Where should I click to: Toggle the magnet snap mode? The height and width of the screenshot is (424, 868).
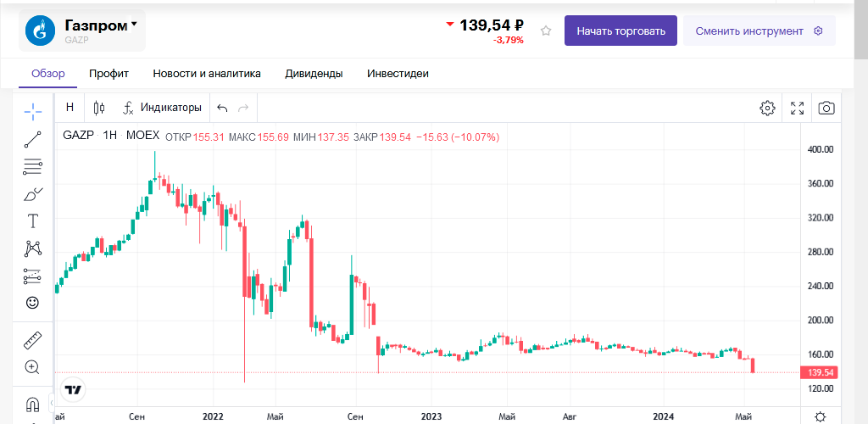pyautogui.click(x=33, y=404)
